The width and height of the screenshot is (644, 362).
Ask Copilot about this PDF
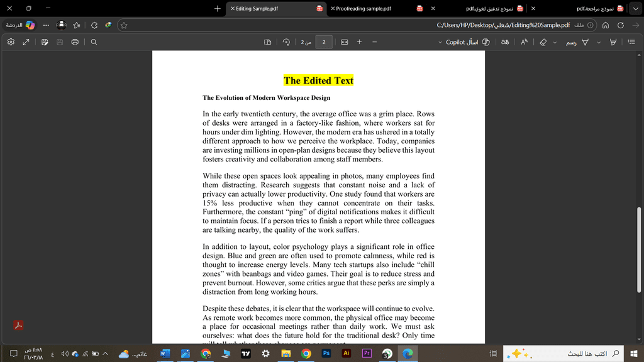(x=468, y=42)
